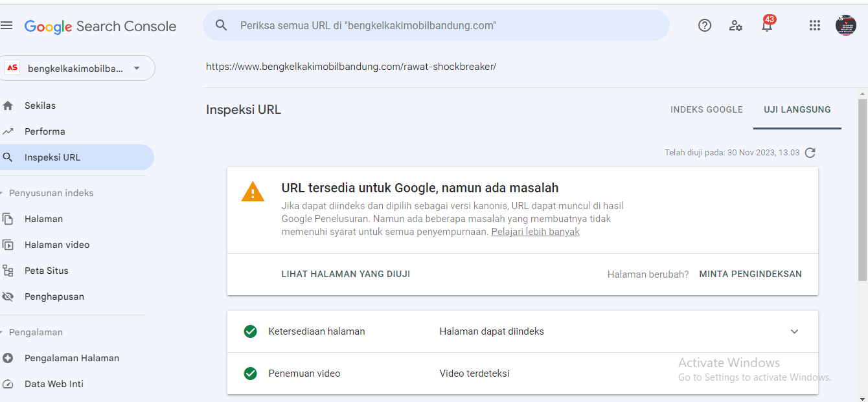The height and width of the screenshot is (402, 868).
Task: Open the Pelajari lebih banyak link
Action: (535, 232)
